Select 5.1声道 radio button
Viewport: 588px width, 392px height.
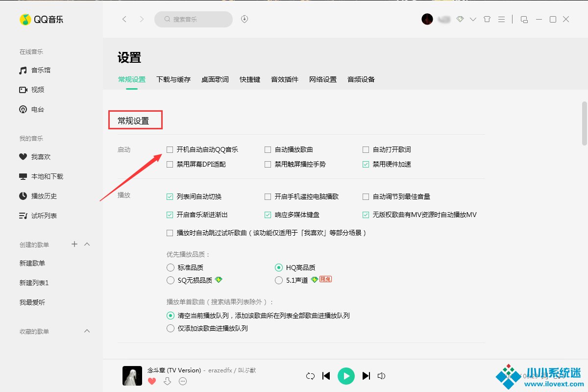click(279, 280)
